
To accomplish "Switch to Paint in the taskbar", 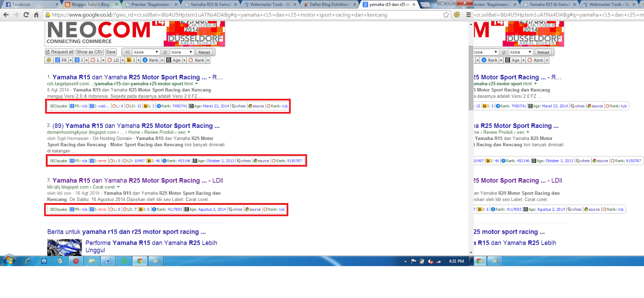I will point(155,261).
